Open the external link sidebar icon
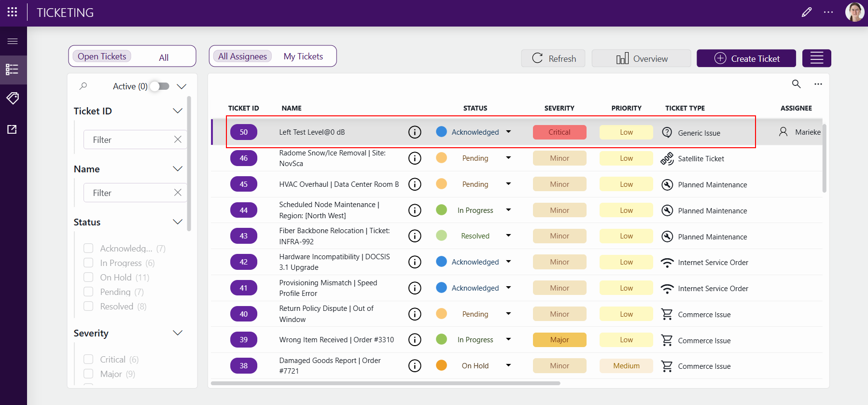The height and width of the screenshot is (405, 868). 13,129
